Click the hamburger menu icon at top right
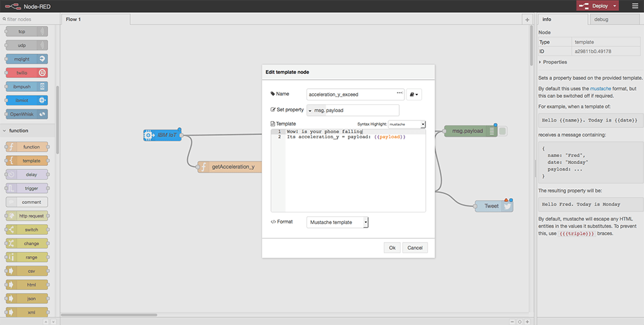 pos(634,6)
